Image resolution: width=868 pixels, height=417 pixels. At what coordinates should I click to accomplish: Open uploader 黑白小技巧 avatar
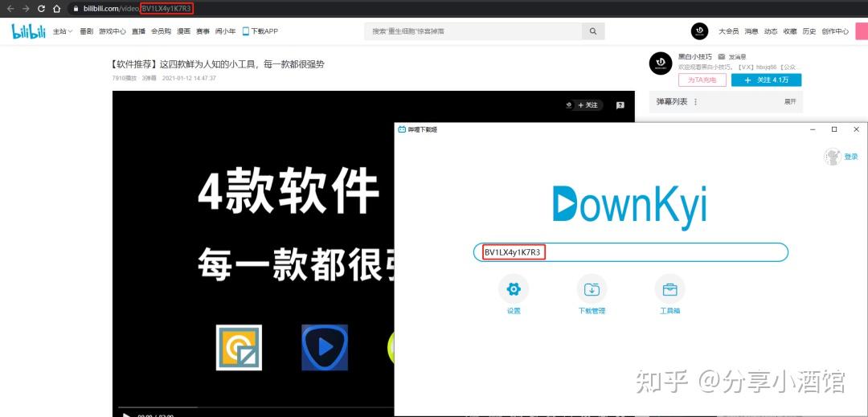tap(661, 63)
